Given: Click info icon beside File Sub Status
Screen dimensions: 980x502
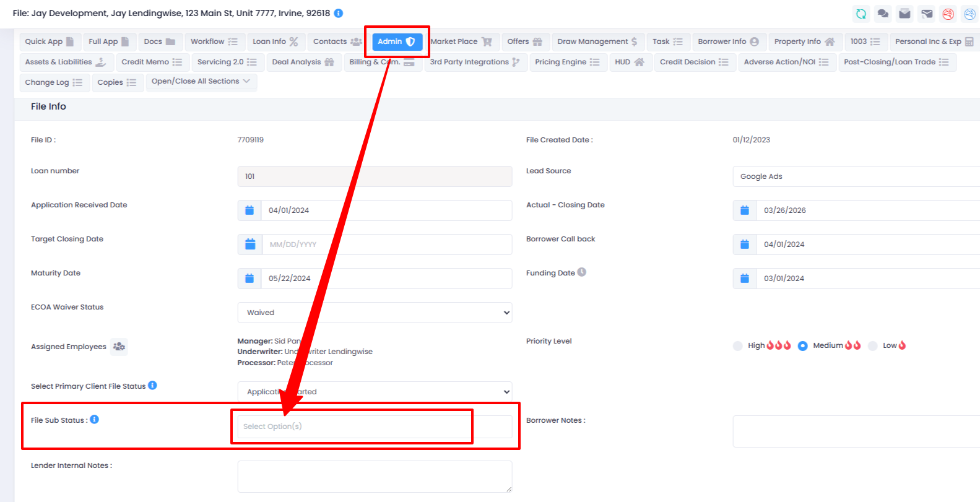Looking at the screenshot, I should (x=94, y=420).
